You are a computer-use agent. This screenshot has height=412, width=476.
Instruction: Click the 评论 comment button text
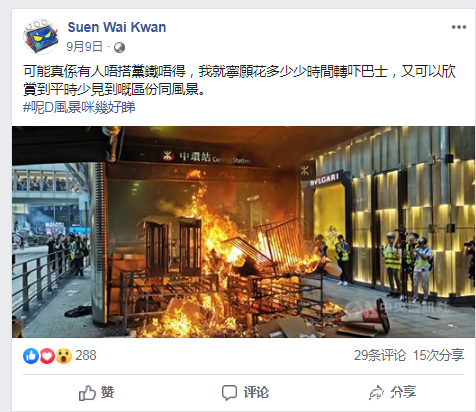click(x=256, y=392)
